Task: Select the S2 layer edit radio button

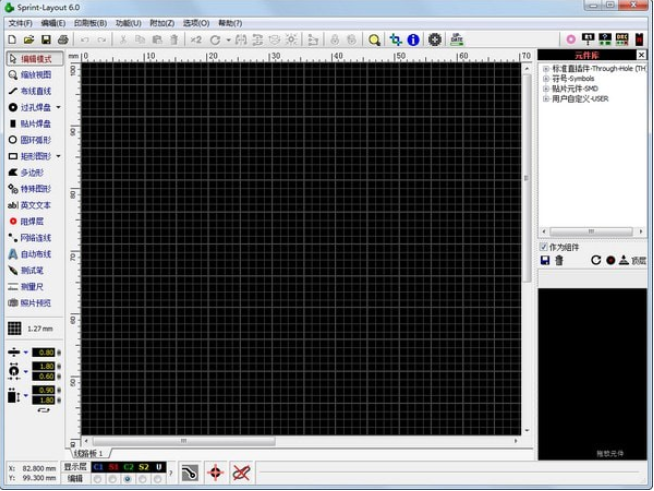Action: 144,480
